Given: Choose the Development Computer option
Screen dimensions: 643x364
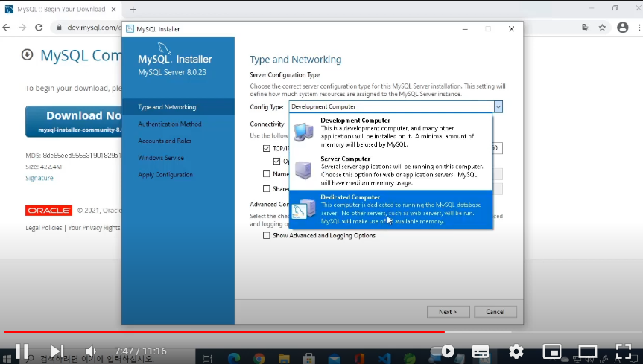Looking at the screenshot, I should [x=391, y=132].
